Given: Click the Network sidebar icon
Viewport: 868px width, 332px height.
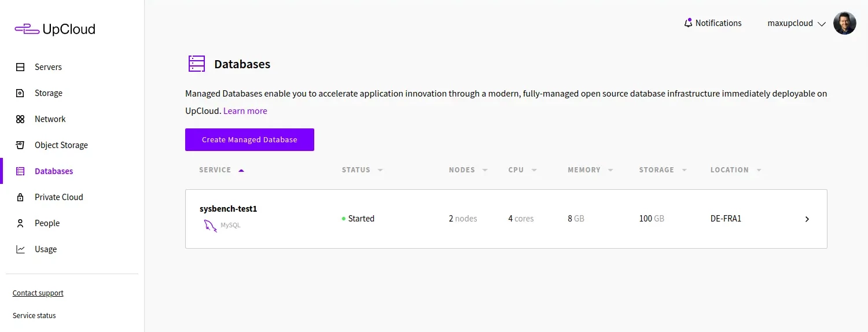Looking at the screenshot, I should [x=20, y=119].
